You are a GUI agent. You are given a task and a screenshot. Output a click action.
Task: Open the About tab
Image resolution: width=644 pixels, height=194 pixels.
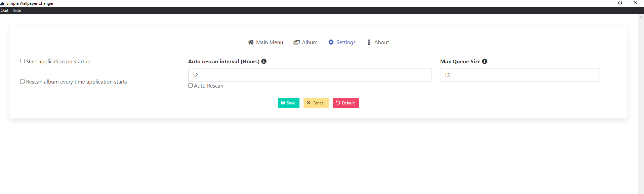click(x=378, y=42)
